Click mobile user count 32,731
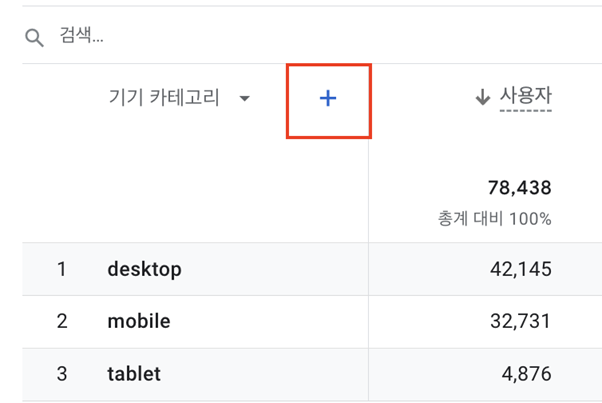The image size is (602, 403). point(521,321)
